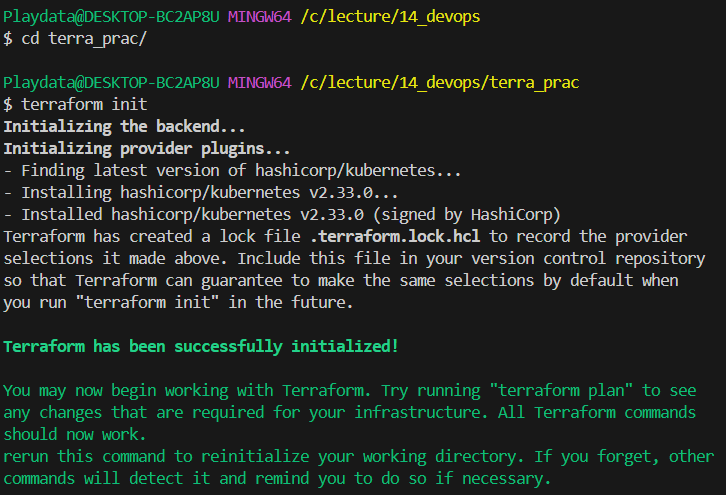Click 'selections it made above.' line
The width and height of the screenshot is (726, 495).
coord(354,258)
